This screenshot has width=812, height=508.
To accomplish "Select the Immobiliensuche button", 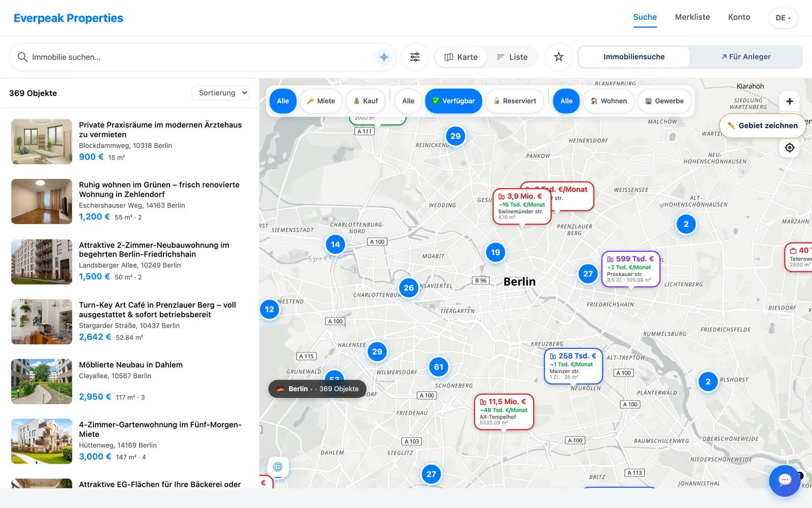I will [x=634, y=57].
